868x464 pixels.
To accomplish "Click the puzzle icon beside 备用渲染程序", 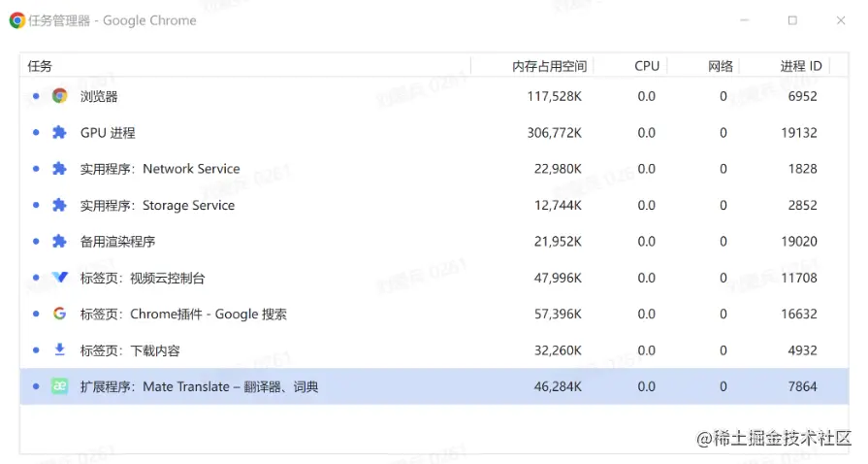I will tap(59, 241).
